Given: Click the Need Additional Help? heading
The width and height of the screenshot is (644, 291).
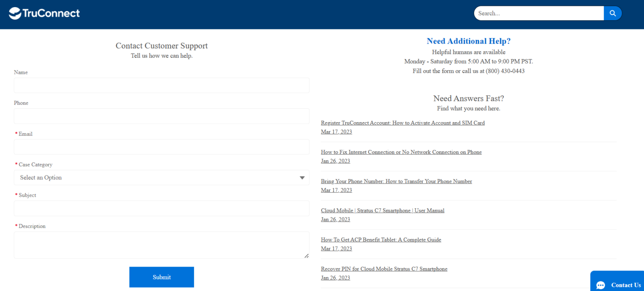Looking at the screenshot, I should tap(468, 41).
